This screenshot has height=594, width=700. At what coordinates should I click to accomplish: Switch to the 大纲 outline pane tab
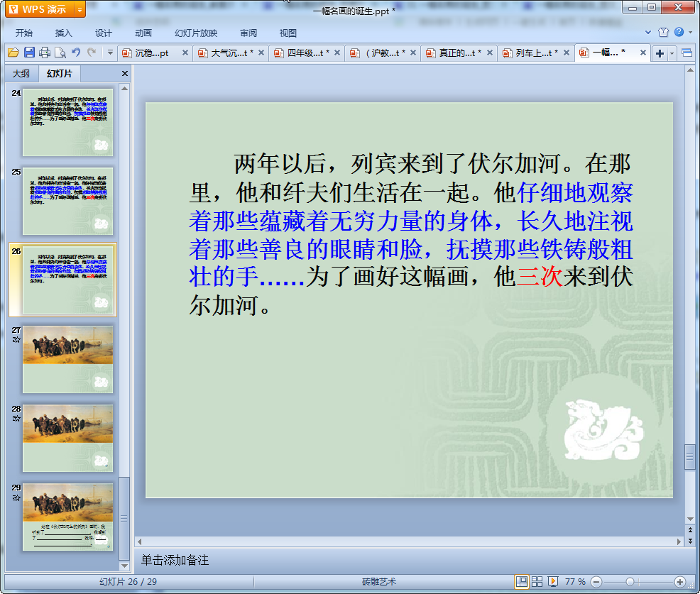click(x=21, y=73)
